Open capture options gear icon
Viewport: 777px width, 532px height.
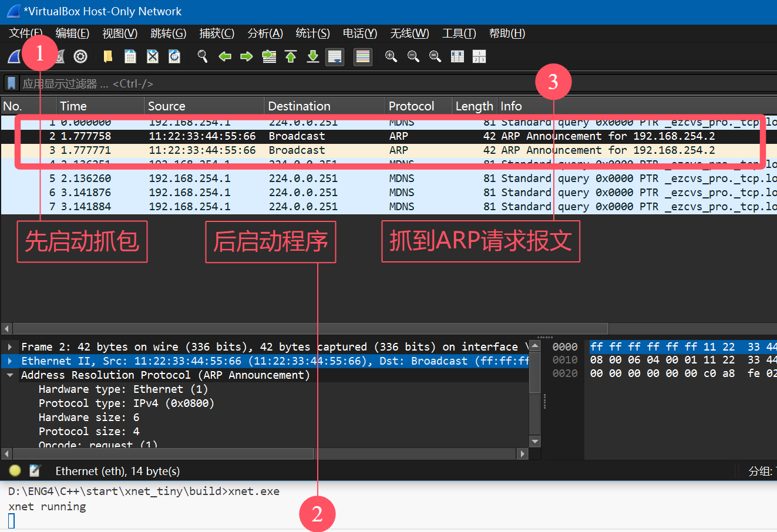click(80, 56)
